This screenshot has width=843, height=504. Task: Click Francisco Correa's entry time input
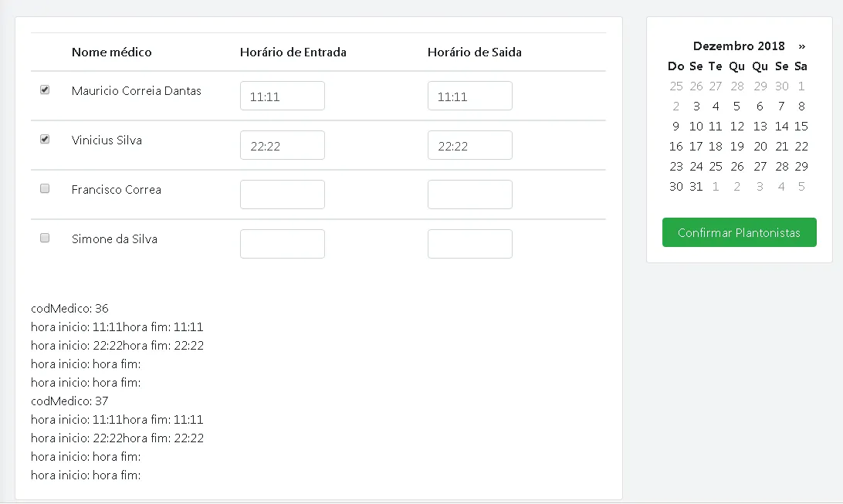[x=282, y=194]
